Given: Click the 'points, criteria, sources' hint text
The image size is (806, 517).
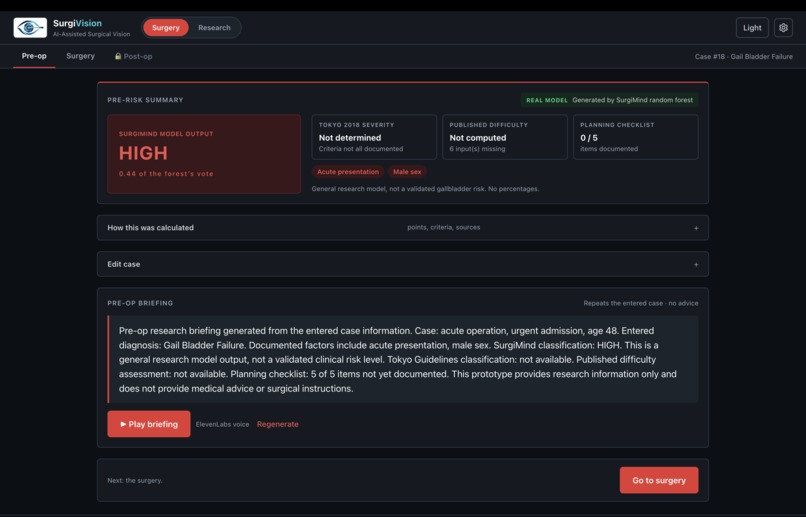Looking at the screenshot, I should coord(444,227).
